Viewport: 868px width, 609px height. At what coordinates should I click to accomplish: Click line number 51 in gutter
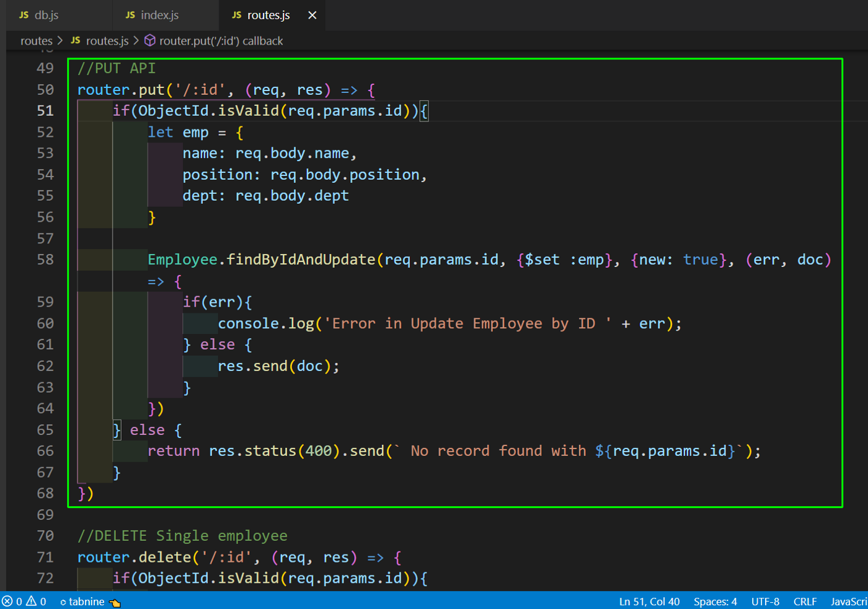pos(45,111)
